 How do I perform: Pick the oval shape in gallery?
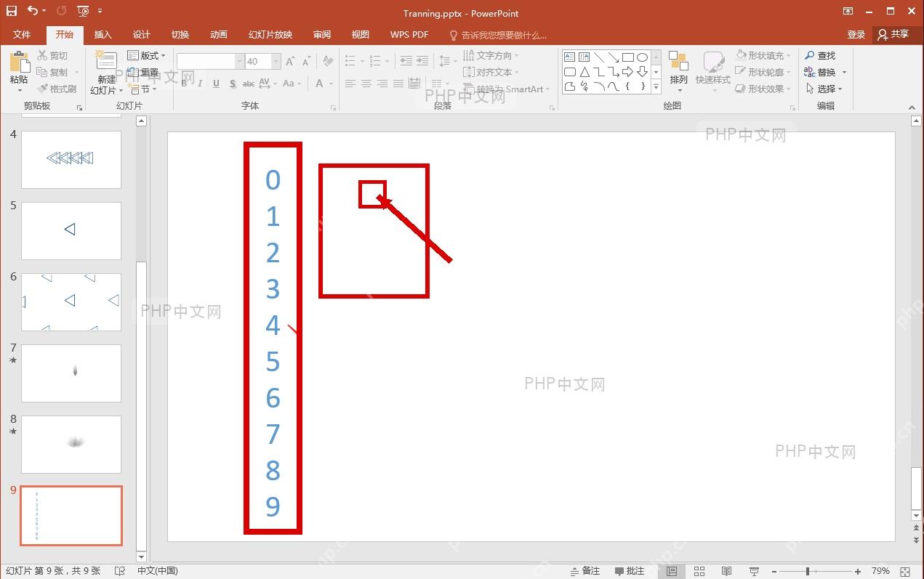(x=642, y=57)
